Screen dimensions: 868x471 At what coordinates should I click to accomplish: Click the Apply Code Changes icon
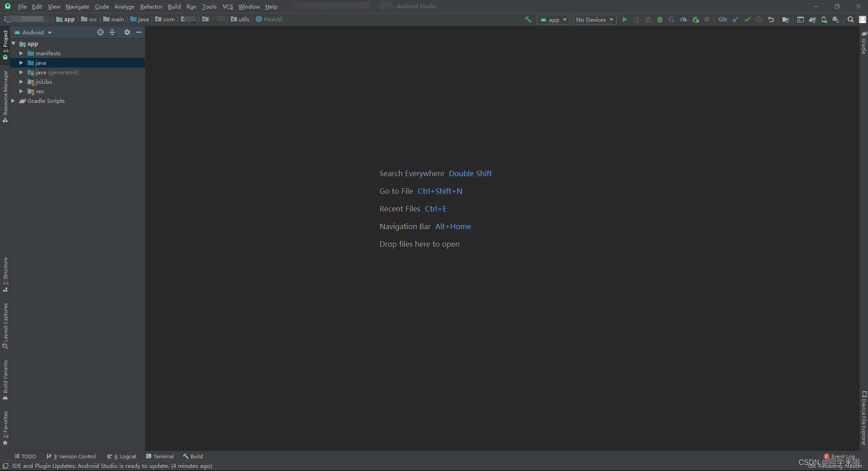click(648, 19)
